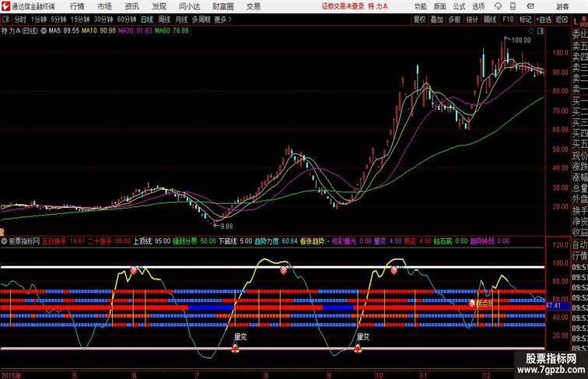Click the small orange icon at chart bottom-left
588x379 pixels.
coord(2,233)
